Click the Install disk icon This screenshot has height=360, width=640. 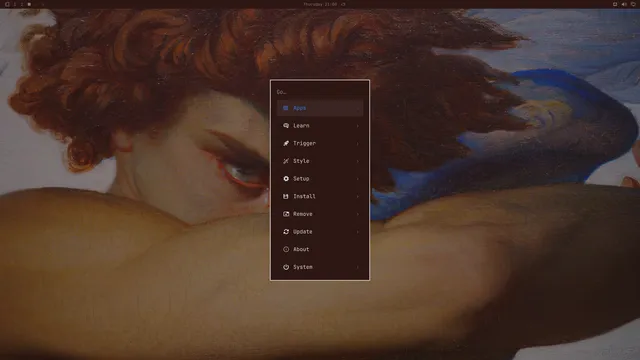tap(286, 196)
